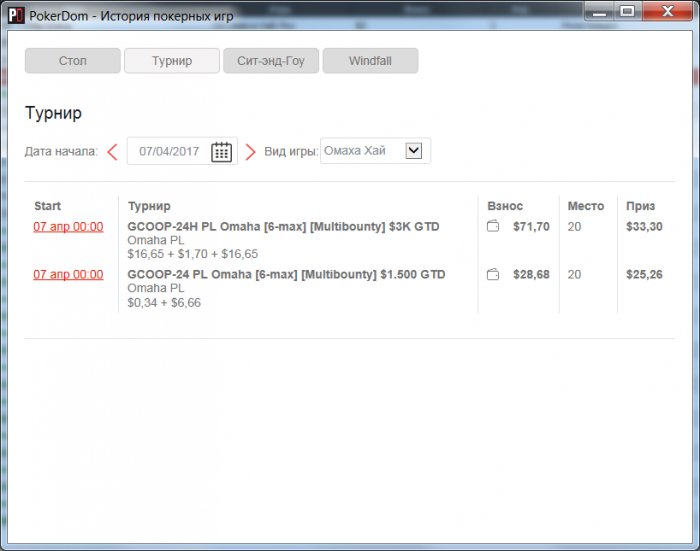Viewport: 700px width, 551px height.
Task: Minimize the PokerDom history window
Action: (x=600, y=12)
